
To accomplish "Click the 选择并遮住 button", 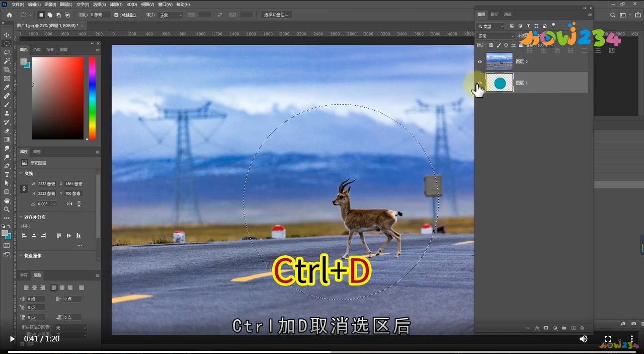I will tap(276, 15).
